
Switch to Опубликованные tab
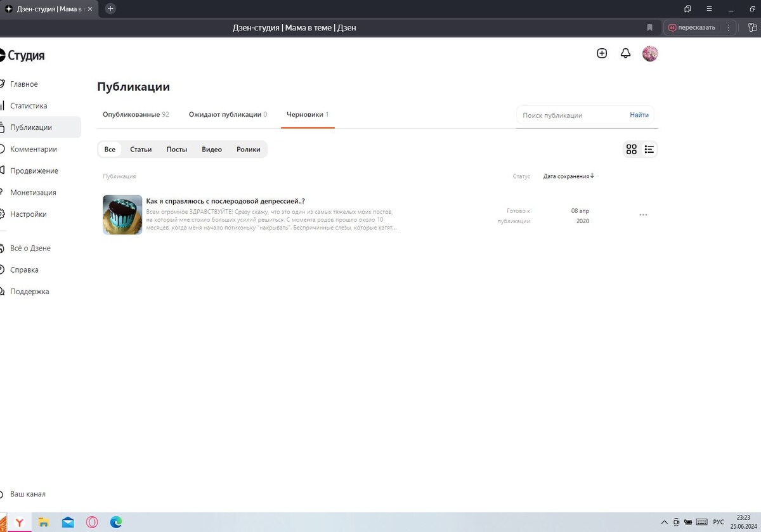pos(136,115)
